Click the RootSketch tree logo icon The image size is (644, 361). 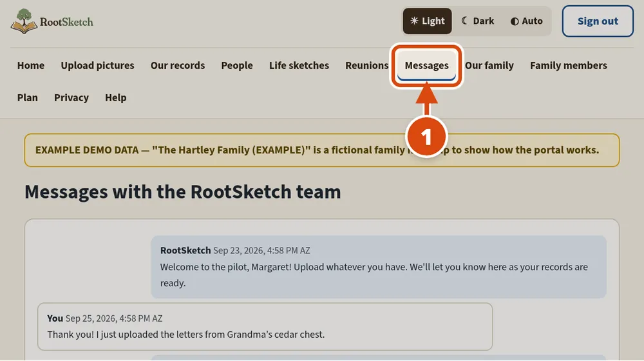click(24, 21)
